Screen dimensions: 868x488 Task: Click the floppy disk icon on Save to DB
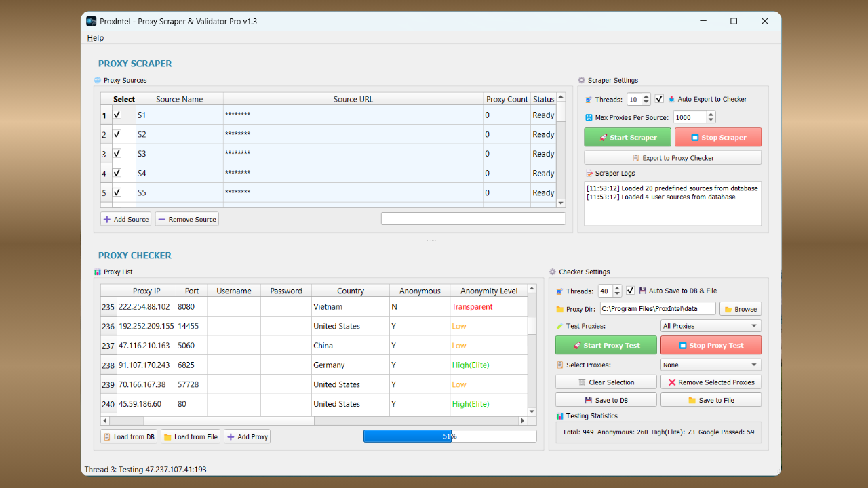[588, 399]
